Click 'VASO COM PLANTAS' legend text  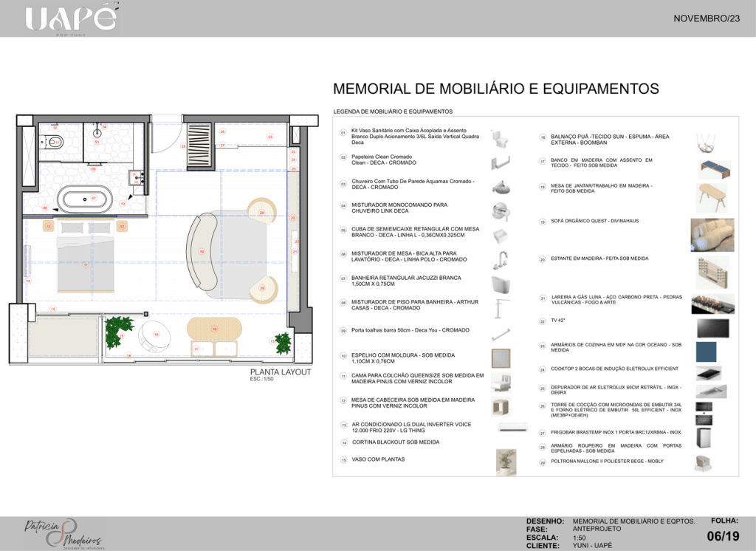(x=378, y=459)
